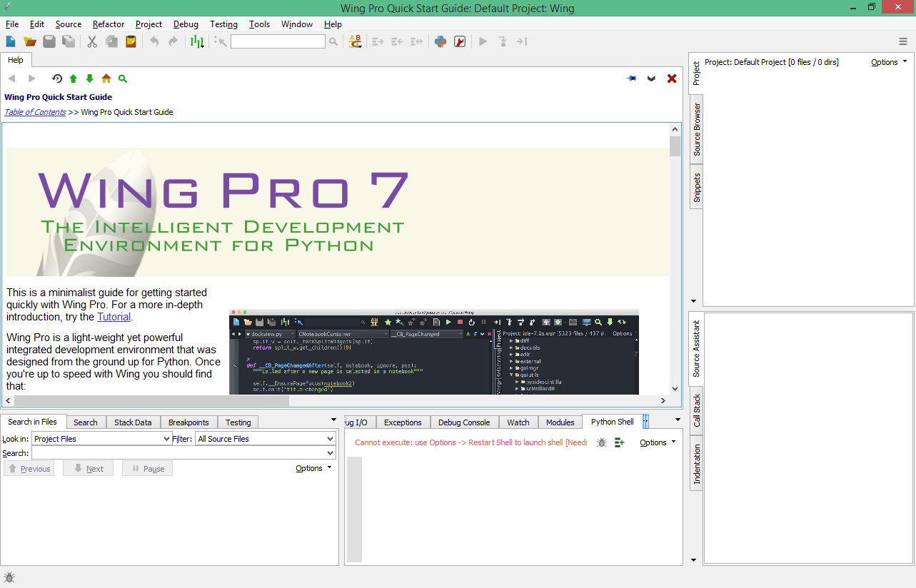Open Search in Files Options menu
Viewport: 916px width, 588px height.
[313, 468]
